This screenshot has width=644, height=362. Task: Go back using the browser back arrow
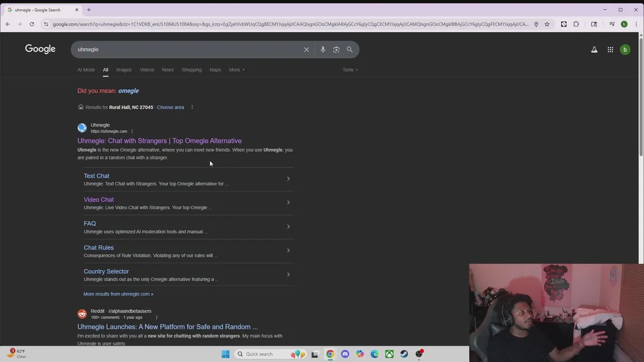(x=8, y=24)
